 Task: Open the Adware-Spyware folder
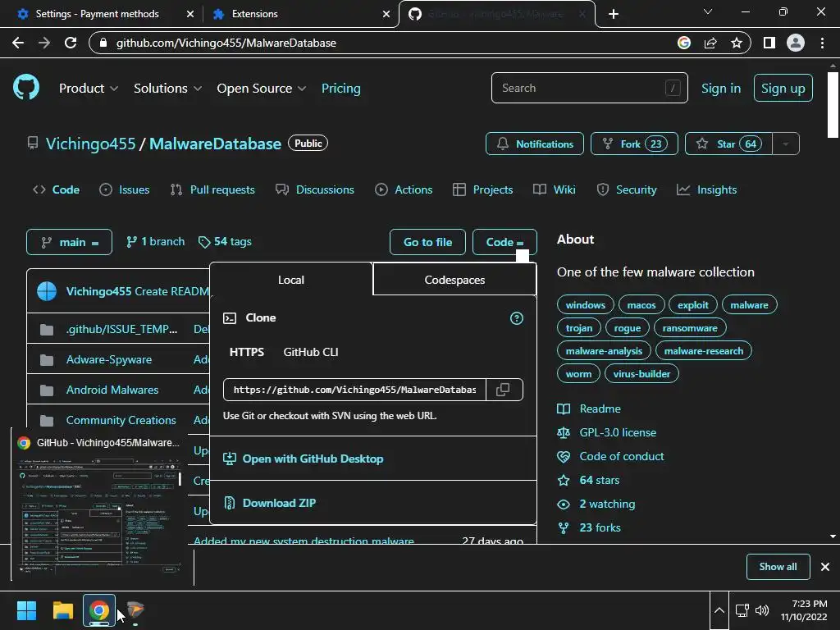coord(109,359)
